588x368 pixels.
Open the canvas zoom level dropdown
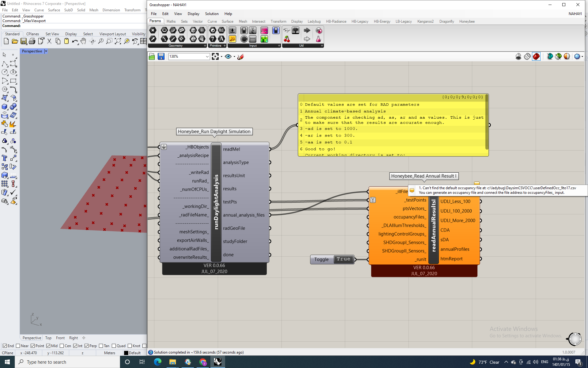click(207, 56)
